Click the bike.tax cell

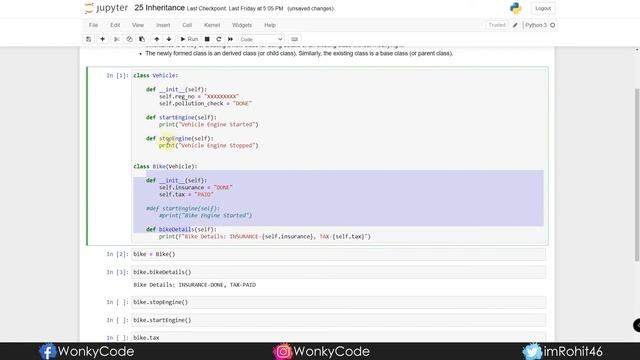pyautogui.click(x=339, y=338)
